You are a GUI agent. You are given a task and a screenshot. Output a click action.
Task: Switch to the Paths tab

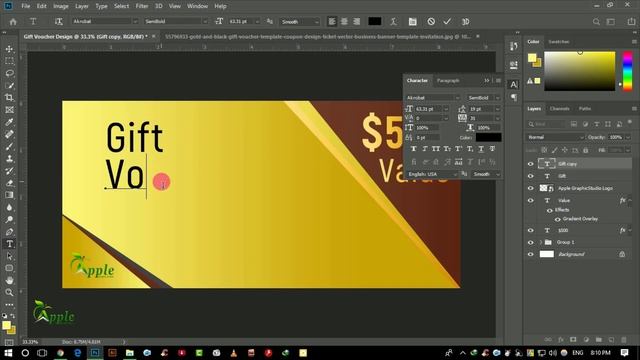click(585, 109)
